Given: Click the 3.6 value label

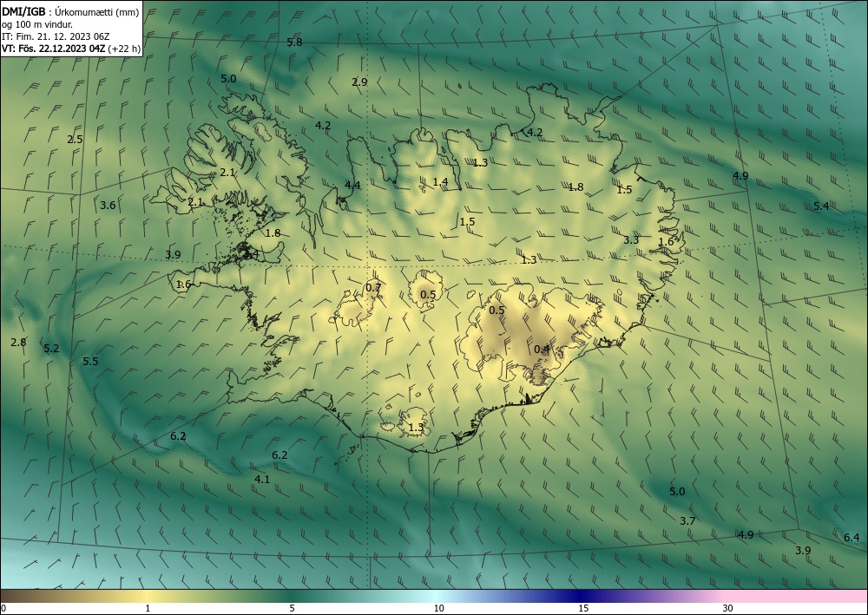Looking at the screenshot, I should coord(108,206).
